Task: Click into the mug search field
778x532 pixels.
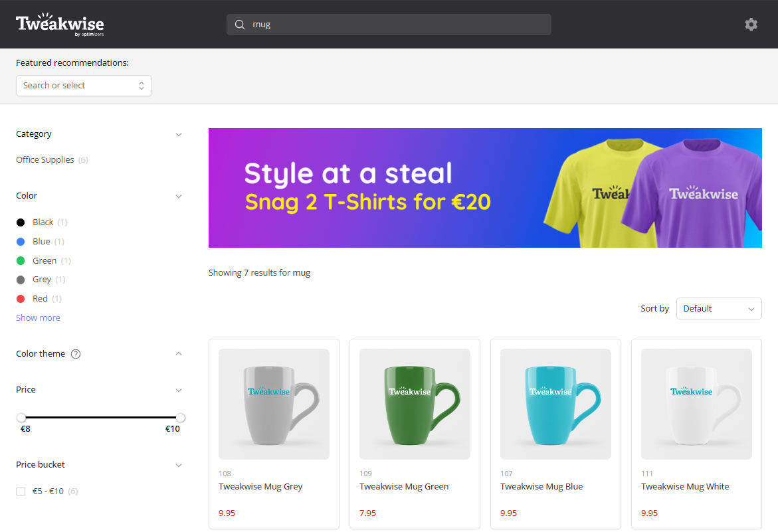Action: 389,25
